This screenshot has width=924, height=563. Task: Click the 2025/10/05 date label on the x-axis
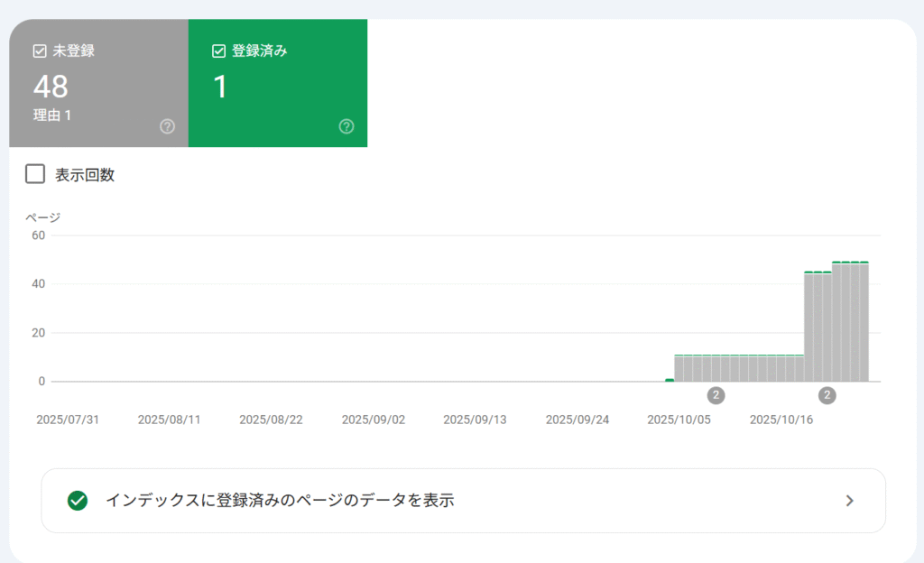(x=678, y=420)
